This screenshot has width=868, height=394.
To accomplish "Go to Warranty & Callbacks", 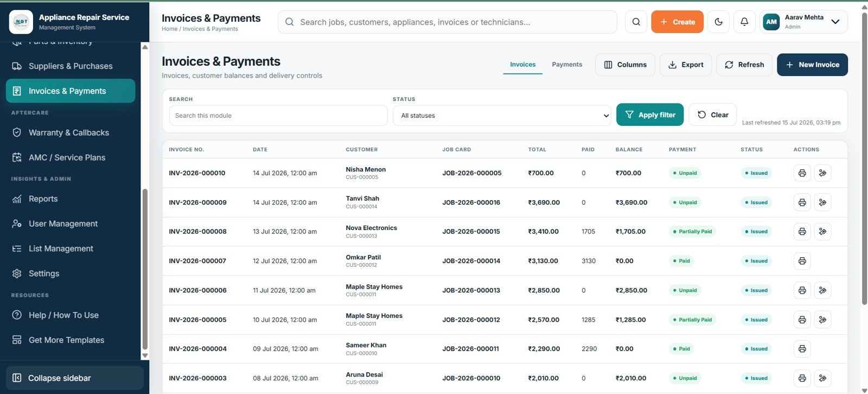I will pos(71,132).
